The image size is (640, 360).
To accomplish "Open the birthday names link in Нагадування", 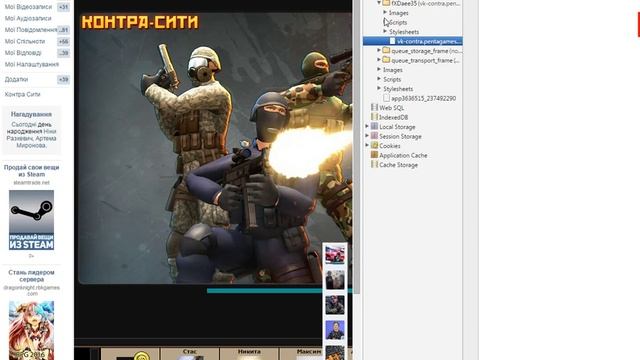I will pos(31,138).
